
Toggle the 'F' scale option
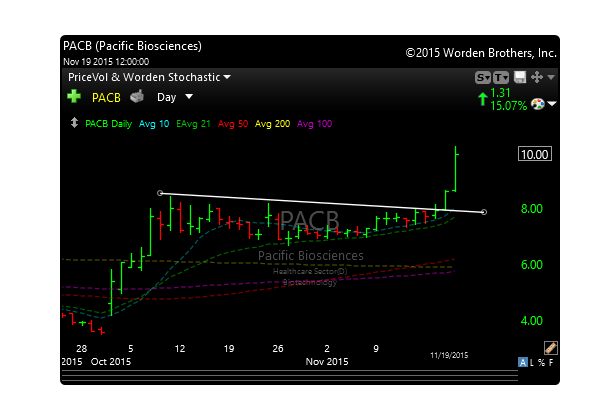(x=551, y=362)
